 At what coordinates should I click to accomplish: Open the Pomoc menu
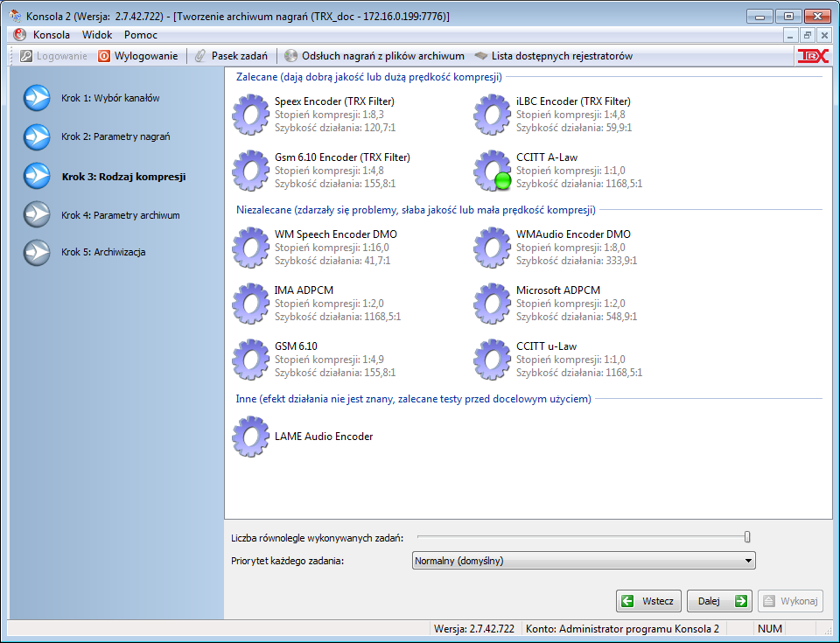coord(141,35)
